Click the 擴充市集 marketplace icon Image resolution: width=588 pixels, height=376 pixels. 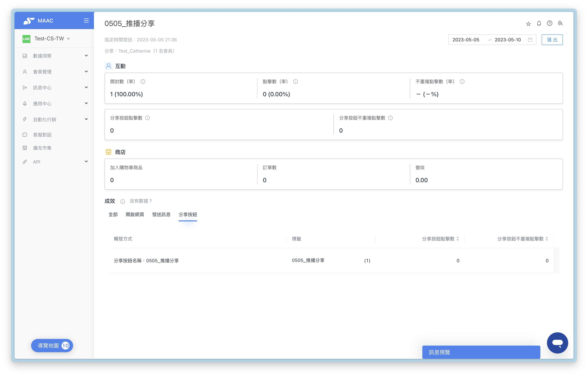click(x=25, y=148)
